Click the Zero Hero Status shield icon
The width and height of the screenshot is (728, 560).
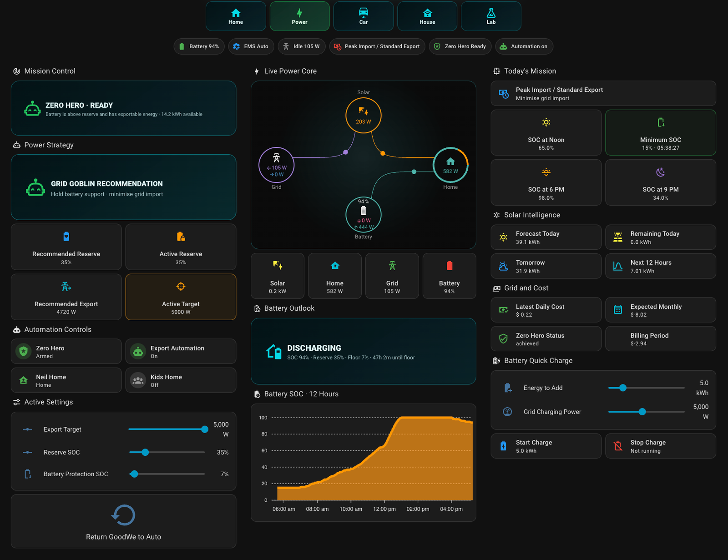[503, 339]
